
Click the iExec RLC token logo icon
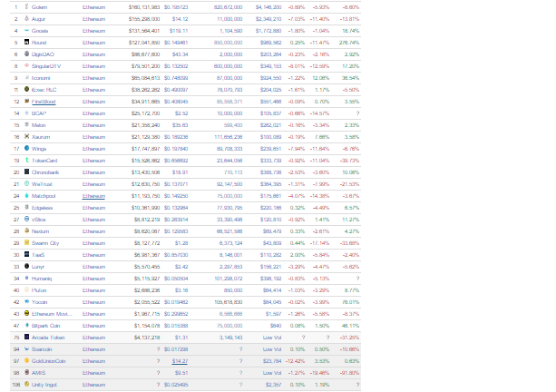(26, 89)
